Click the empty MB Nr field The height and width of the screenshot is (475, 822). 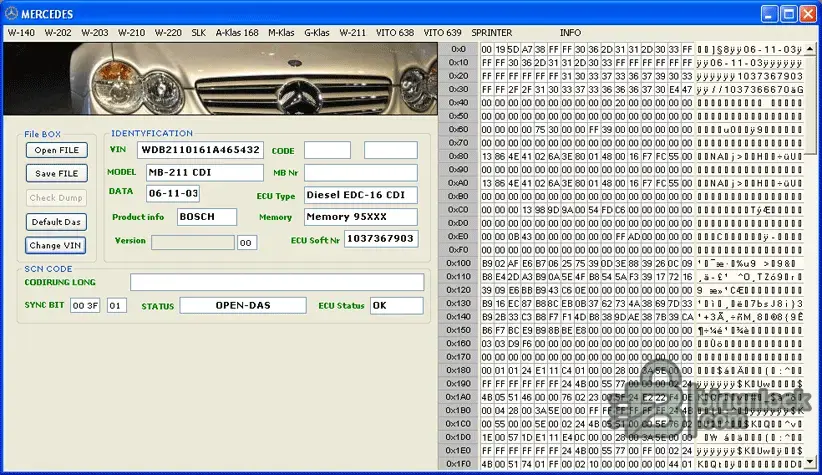pyautogui.click(x=361, y=172)
